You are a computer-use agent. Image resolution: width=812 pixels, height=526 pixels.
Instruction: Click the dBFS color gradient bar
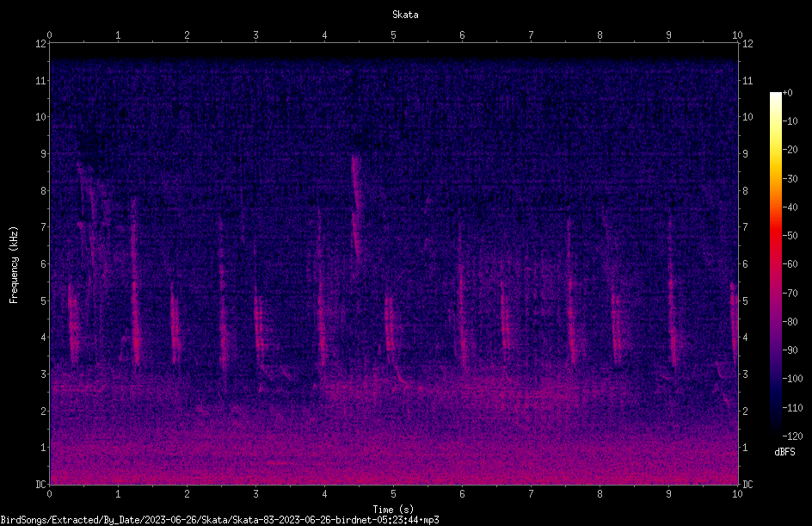click(775, 264)
